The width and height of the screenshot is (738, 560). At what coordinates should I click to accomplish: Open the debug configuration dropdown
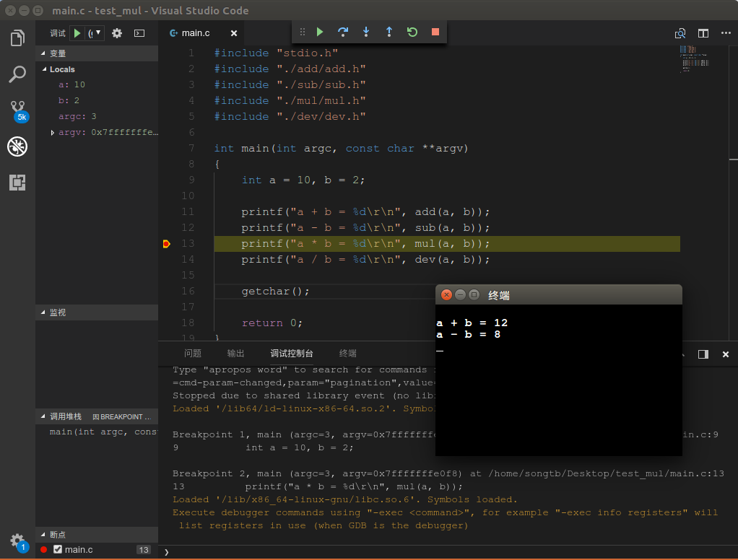click(x=95, y=33)
